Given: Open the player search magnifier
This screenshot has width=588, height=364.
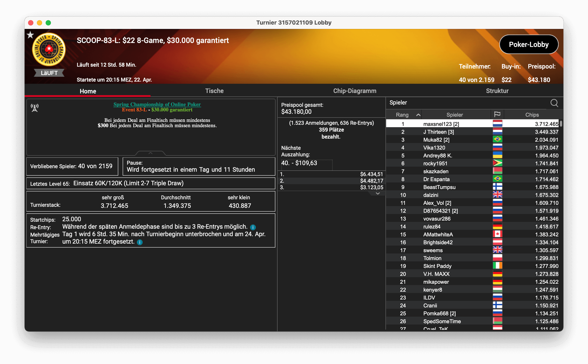Looking at the screenshot, I should coord(554,103).
